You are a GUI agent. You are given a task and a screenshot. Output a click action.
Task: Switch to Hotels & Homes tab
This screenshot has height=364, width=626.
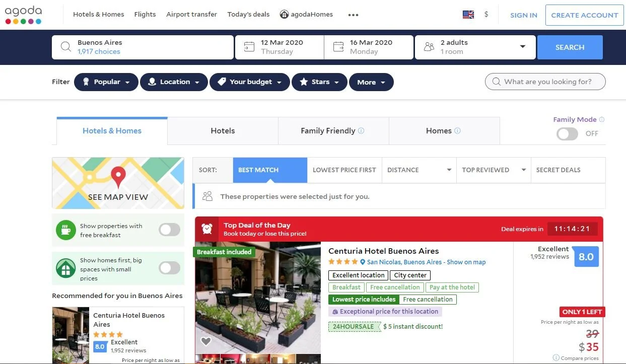(x=112, y=131)
